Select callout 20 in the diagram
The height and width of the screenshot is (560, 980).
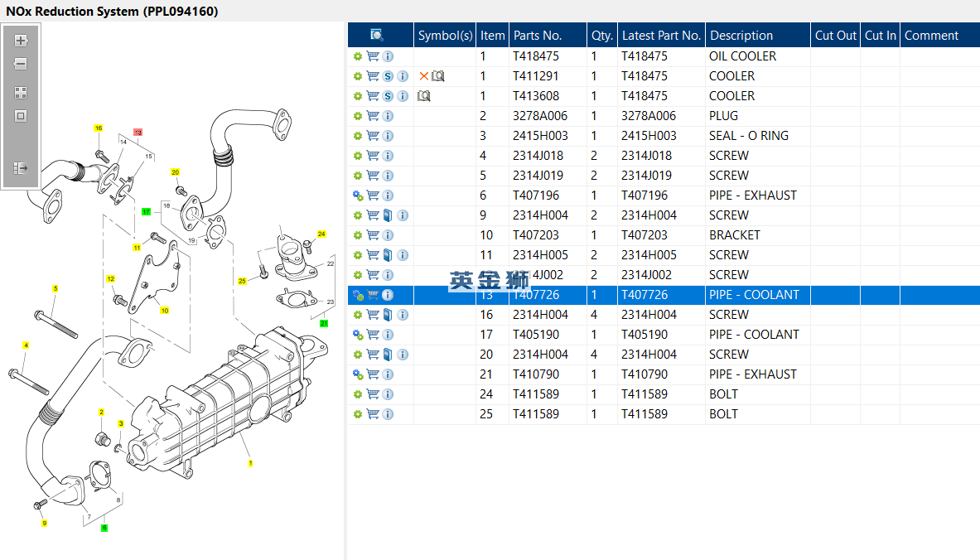175,172
